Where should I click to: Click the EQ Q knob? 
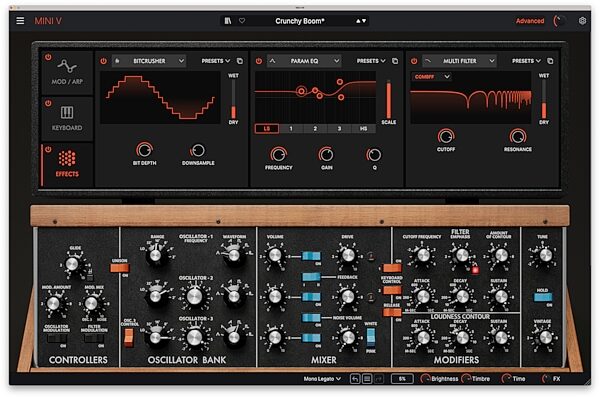click(374, 155)
